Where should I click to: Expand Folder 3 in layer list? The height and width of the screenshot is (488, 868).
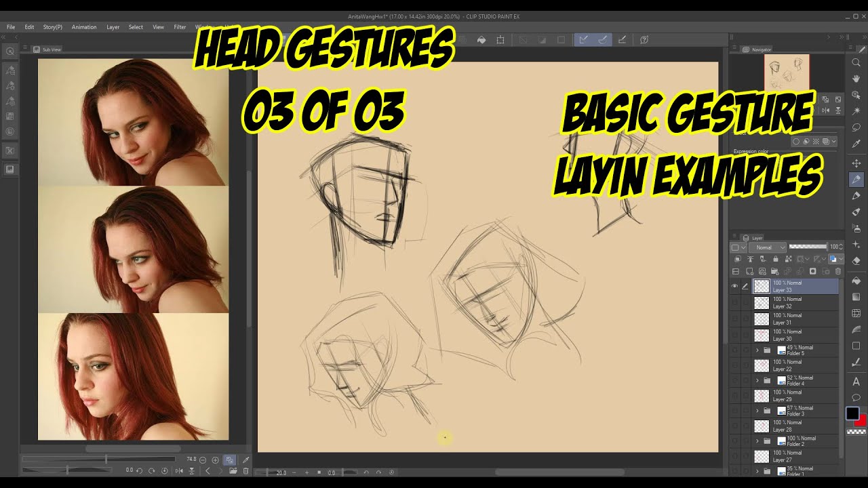[757, 411]
